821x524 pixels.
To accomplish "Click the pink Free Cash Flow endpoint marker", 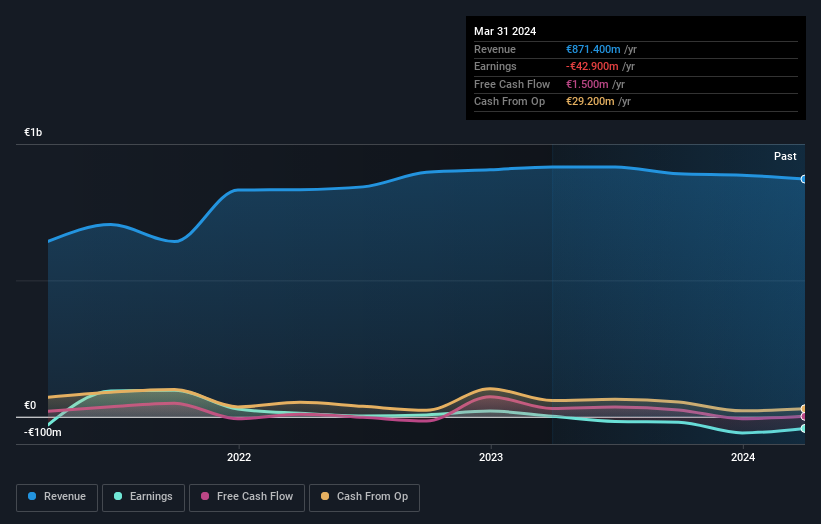I will (x=803, y=417).
